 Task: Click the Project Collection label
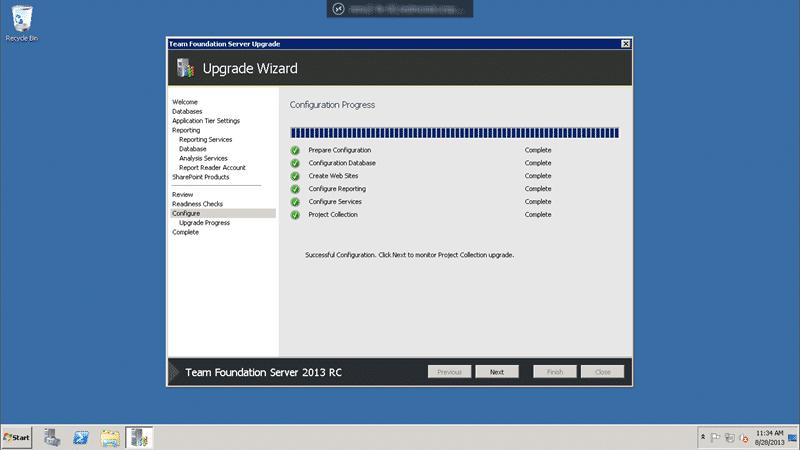tap(333, 215)
